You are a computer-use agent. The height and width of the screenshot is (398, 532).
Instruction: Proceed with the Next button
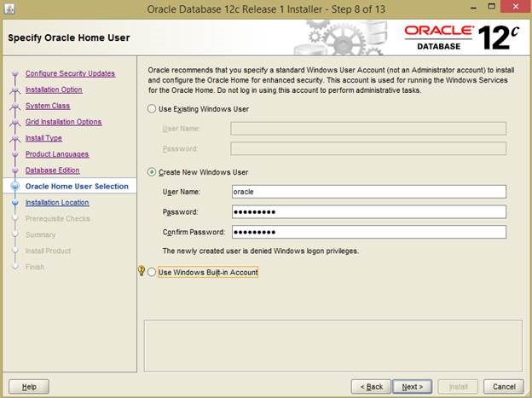(x=413, y=387)
